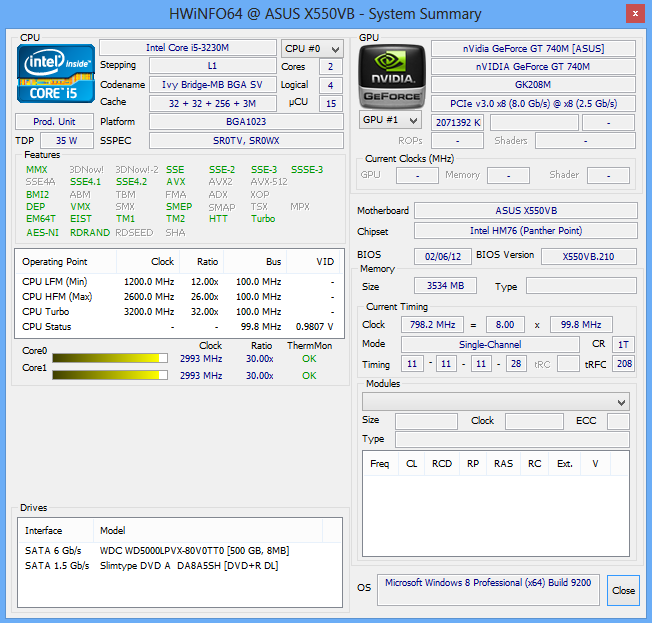Click the 2071392 K memory field
This screenshot has width=652, height=623.
click(457, 122)
